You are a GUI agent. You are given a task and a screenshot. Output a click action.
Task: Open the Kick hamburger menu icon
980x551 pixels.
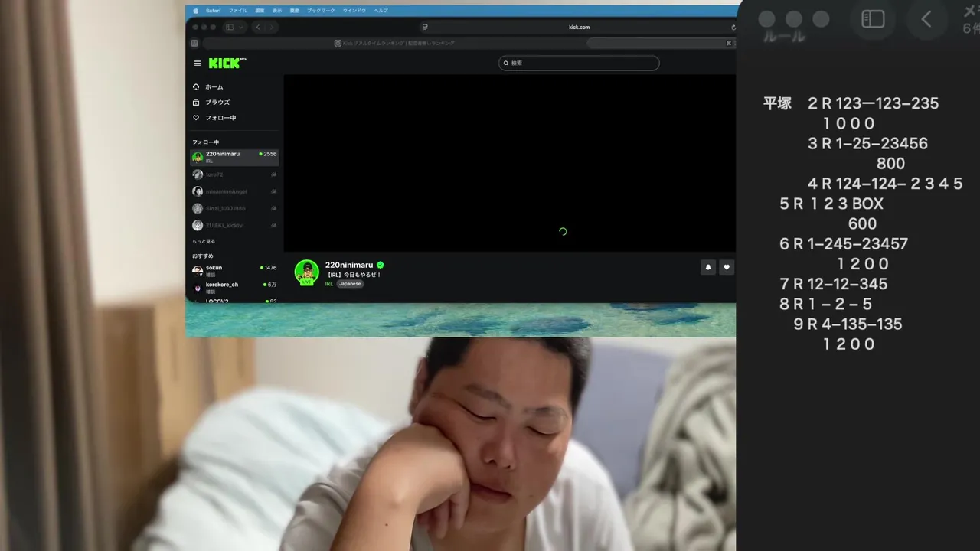coord(197,64)
